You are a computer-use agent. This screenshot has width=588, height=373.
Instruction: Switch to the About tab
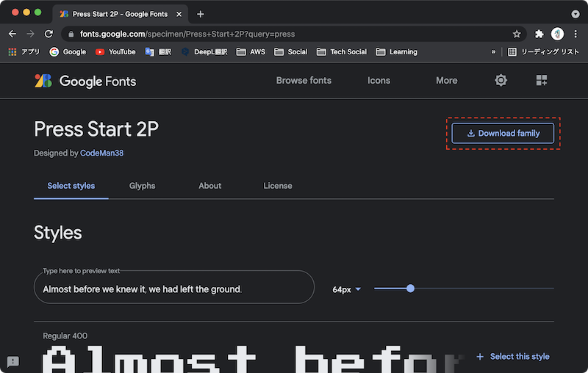click(209, 186)
